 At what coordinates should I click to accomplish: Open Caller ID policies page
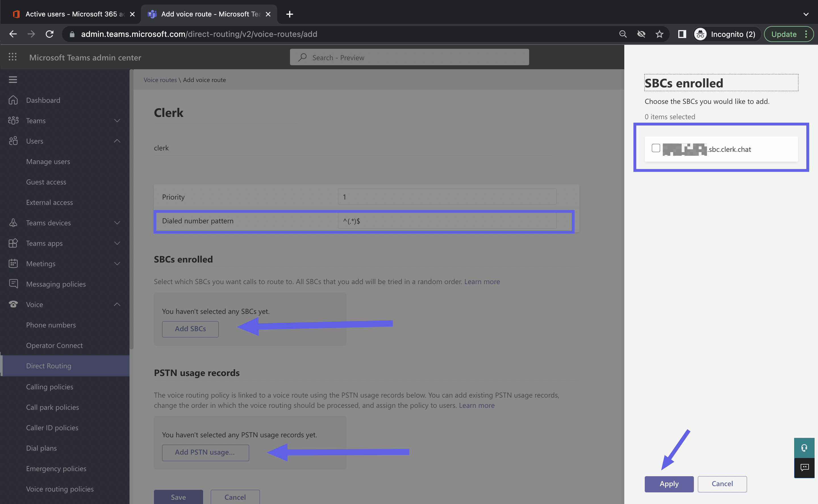click(x=52, y=427)
